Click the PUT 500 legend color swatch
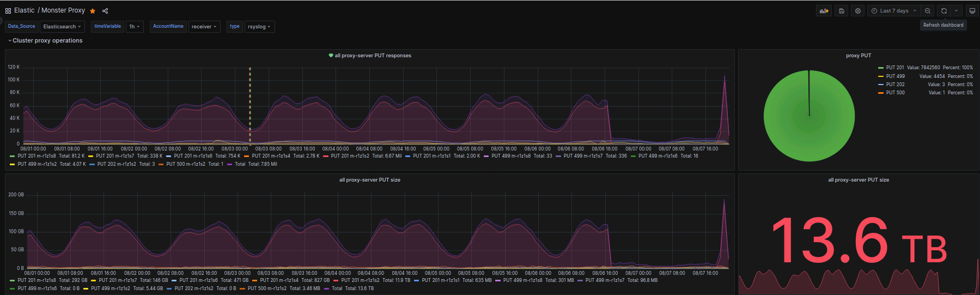The width and height of the screenshot is (980, 295). click(881, 93)
